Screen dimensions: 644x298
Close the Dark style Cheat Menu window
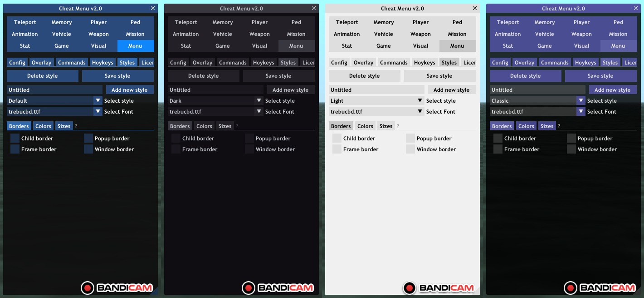314,8
